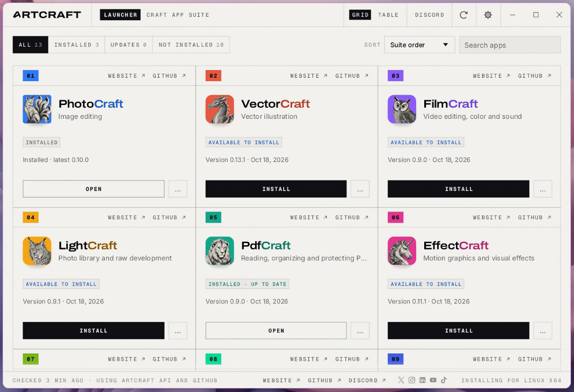Image resolution: width=574 pixels, height=392 pixels.
Task: Switch to Table view
Action: [x=388, y=15]
